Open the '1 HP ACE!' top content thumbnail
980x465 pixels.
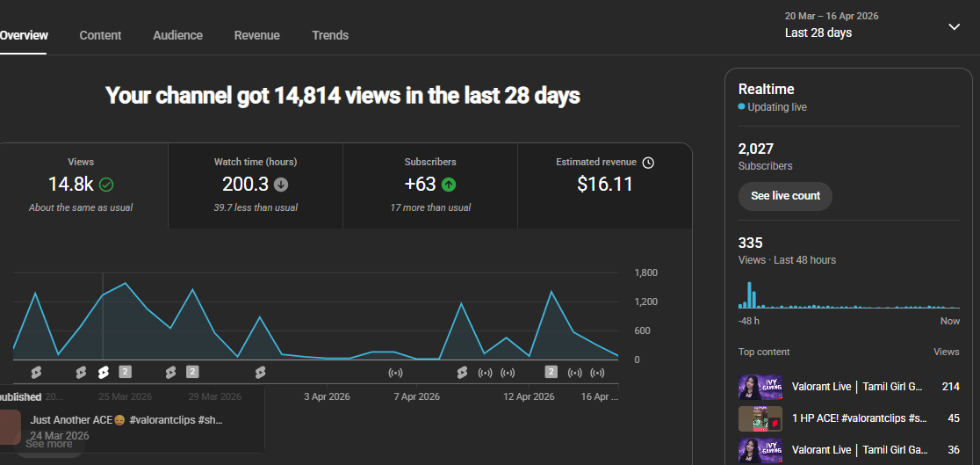tap(760, 418)
